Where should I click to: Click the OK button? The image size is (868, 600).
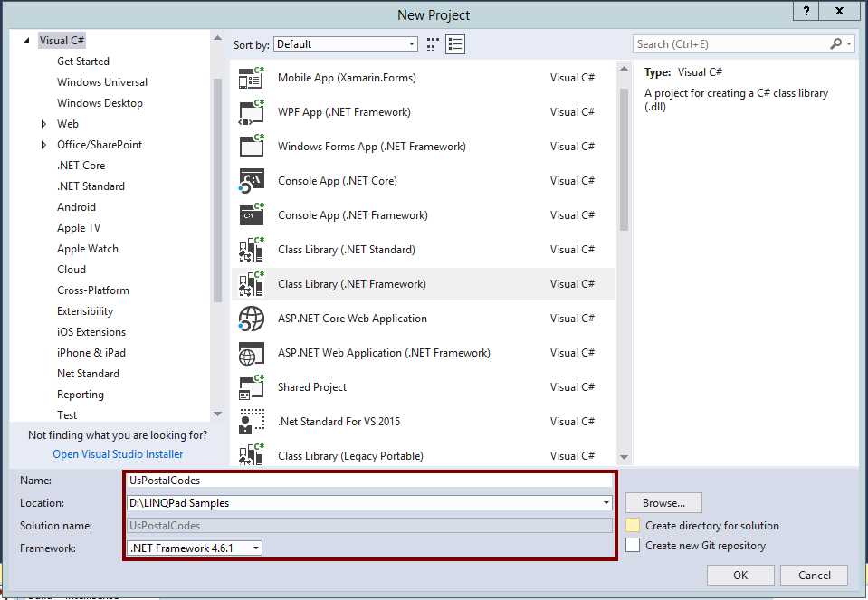pos(740,575)
